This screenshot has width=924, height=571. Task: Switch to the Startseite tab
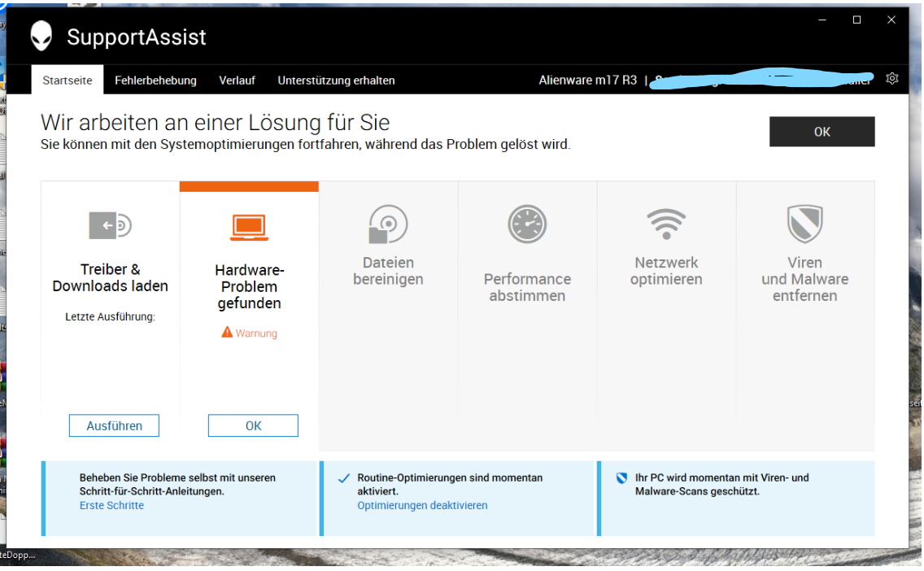(x=68, y=81)
